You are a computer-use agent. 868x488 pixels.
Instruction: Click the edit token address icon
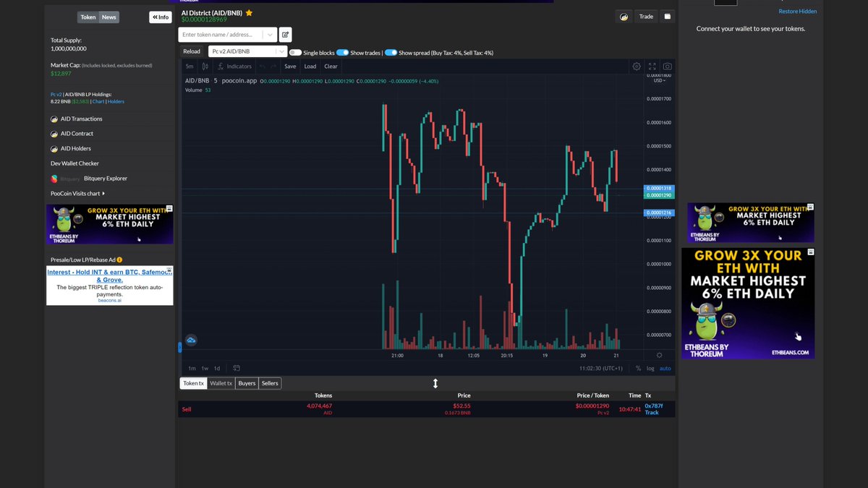click(x=286, y=34)
